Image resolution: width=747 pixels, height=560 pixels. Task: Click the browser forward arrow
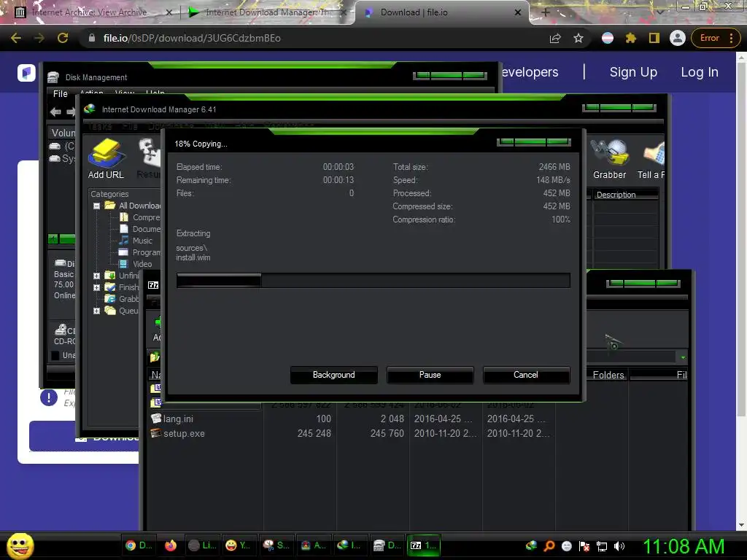[x=39, y=38]
